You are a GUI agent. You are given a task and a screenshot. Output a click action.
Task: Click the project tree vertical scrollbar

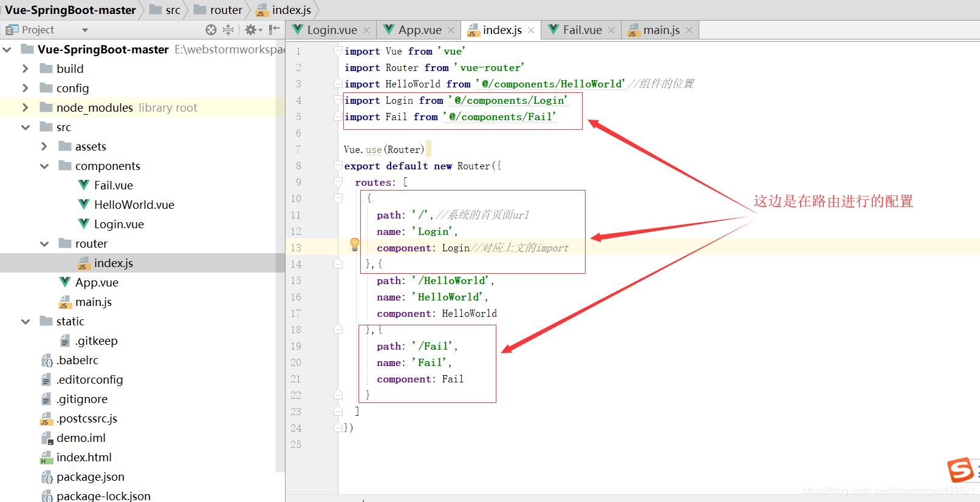(280, 255)
